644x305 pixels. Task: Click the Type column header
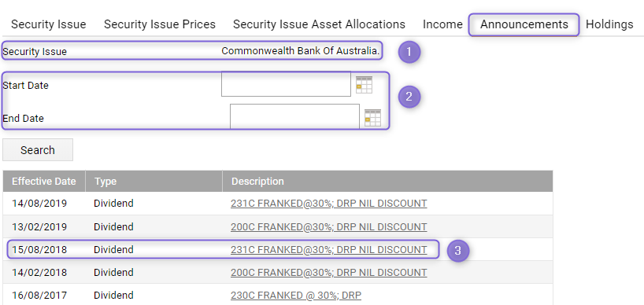tap(154, 182)
